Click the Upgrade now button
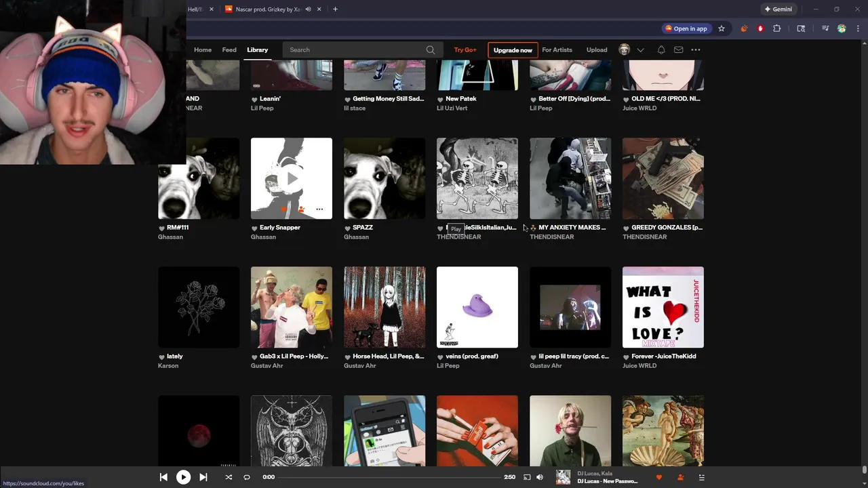 (x=513, y=50)
